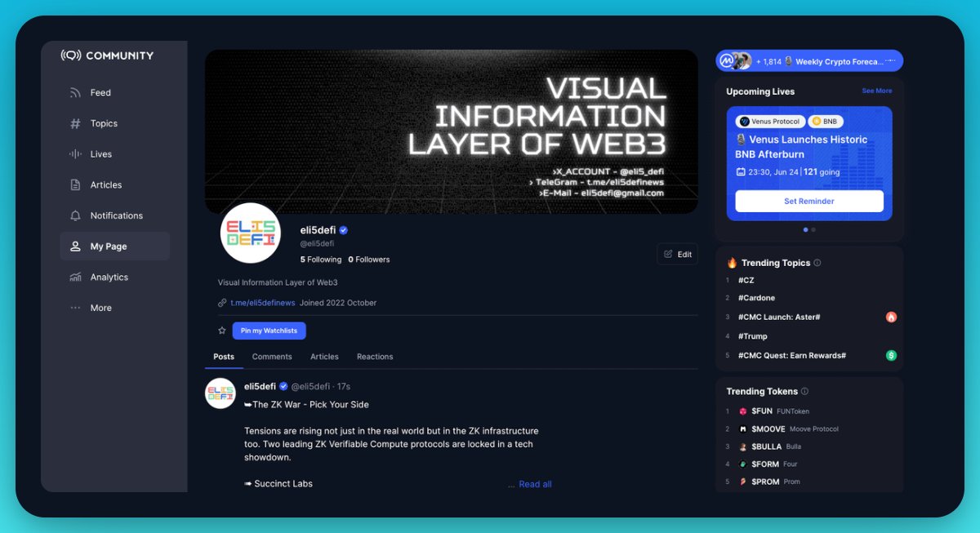Click the Notifications bell icon
980x533 pixels.
pyautogui.click(x=75, y=215)
